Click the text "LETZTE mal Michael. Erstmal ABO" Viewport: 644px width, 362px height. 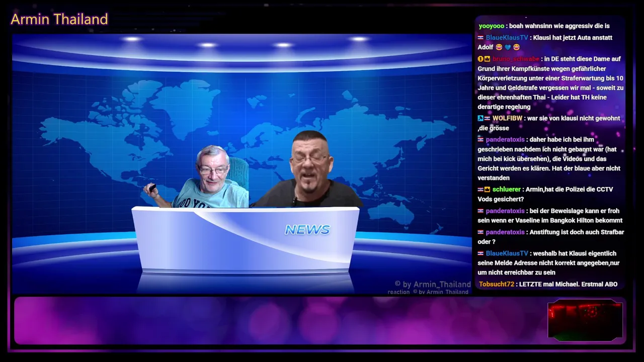click(569, 285)
